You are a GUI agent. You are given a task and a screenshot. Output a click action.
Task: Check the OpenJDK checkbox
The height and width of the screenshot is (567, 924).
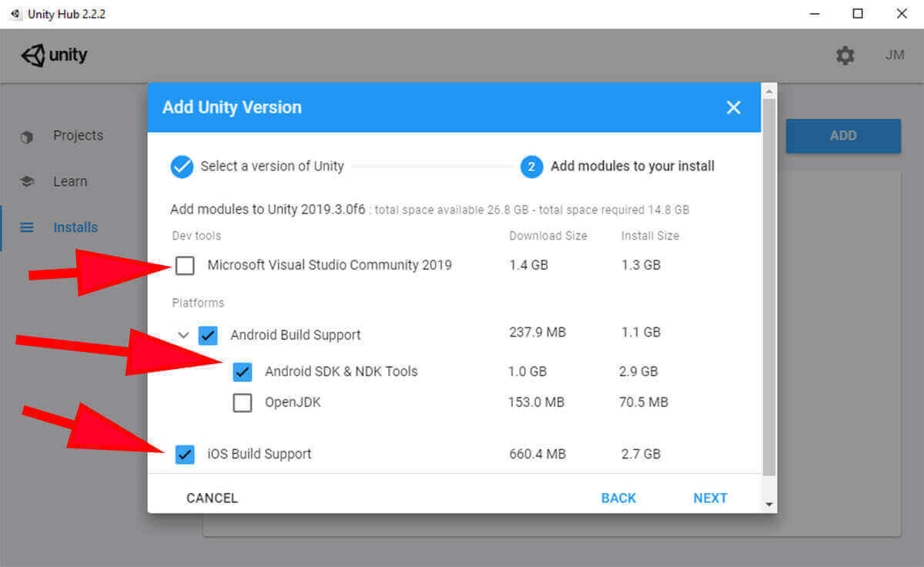click(243, 403)
